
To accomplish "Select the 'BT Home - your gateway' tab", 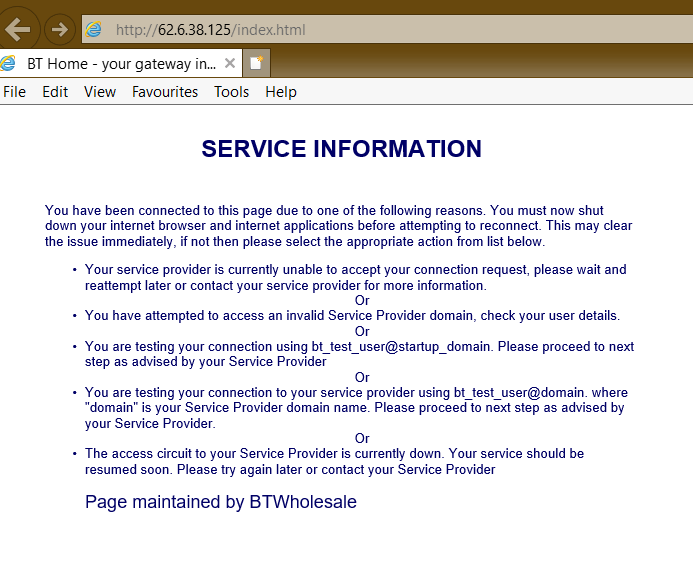I will 120,64.
